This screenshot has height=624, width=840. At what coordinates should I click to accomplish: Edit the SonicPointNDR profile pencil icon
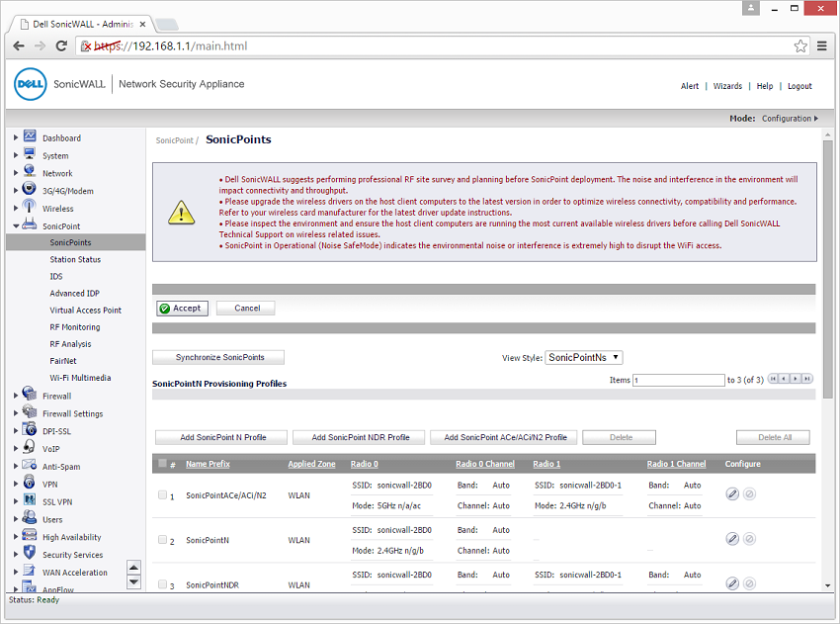tap(732, 583)
